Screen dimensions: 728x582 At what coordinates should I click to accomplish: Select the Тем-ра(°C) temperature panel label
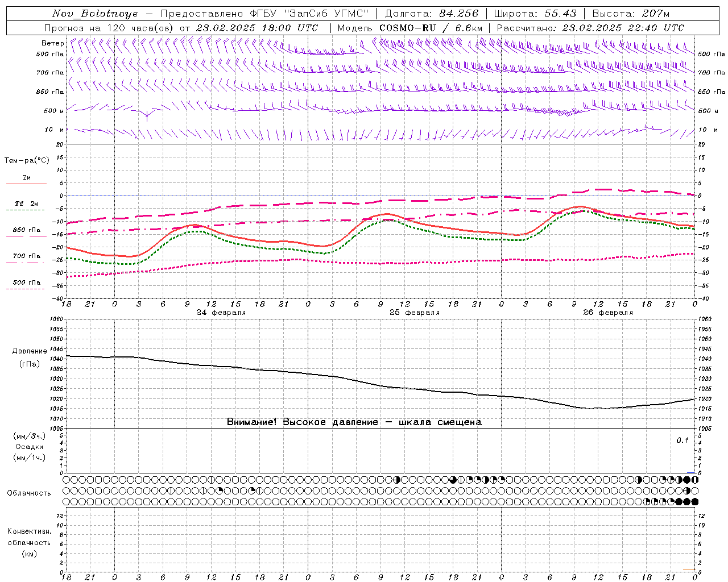pos(27,161)
